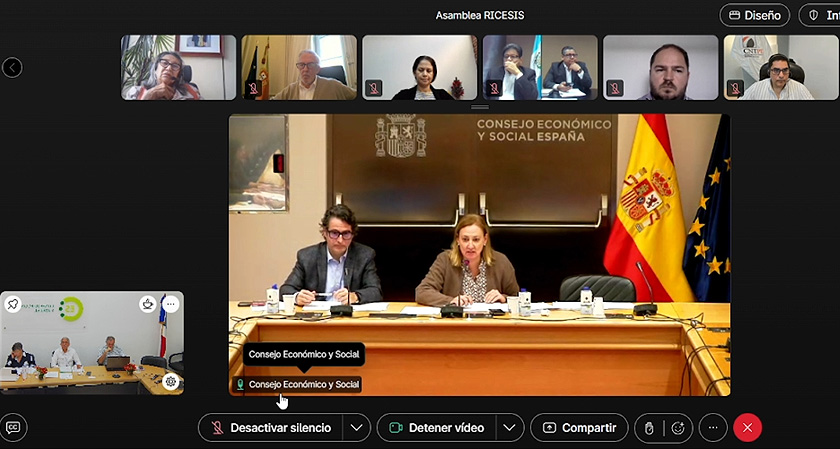This screenshot has height=449, width=840.
Task: Click the Asamblea RICESIS meeting title
Action: [x=479, y=15]
